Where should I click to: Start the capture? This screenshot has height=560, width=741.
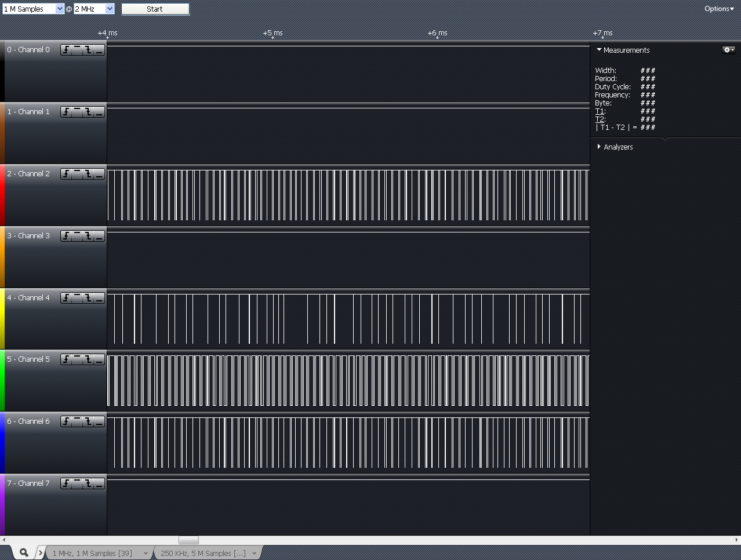(x=155, y=9)
